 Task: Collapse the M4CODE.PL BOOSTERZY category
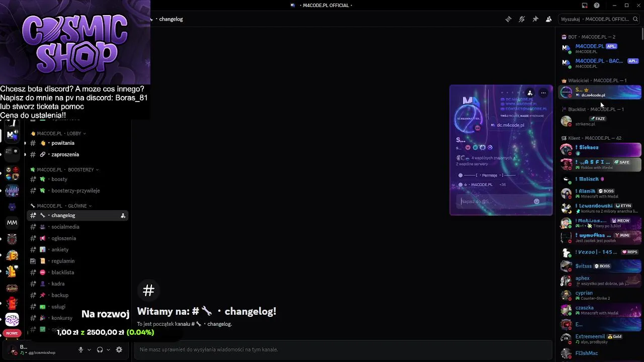point(64,170)
